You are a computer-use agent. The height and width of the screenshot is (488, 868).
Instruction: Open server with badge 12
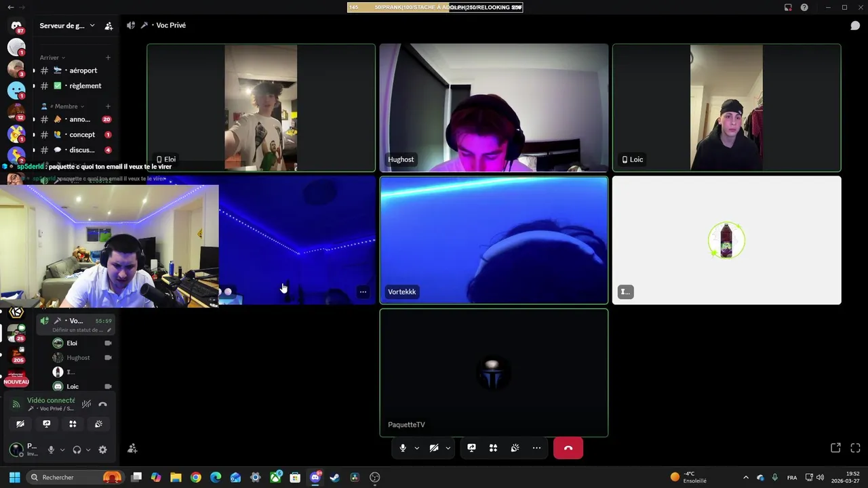[16, 112]
